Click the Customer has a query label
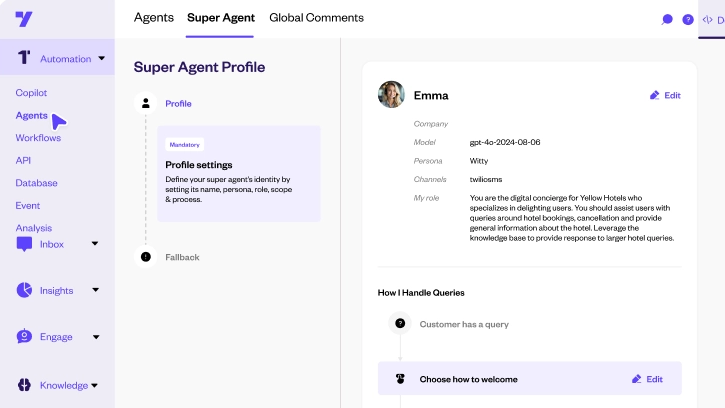Viewport: 725px width, 408px height. [464, 324]
